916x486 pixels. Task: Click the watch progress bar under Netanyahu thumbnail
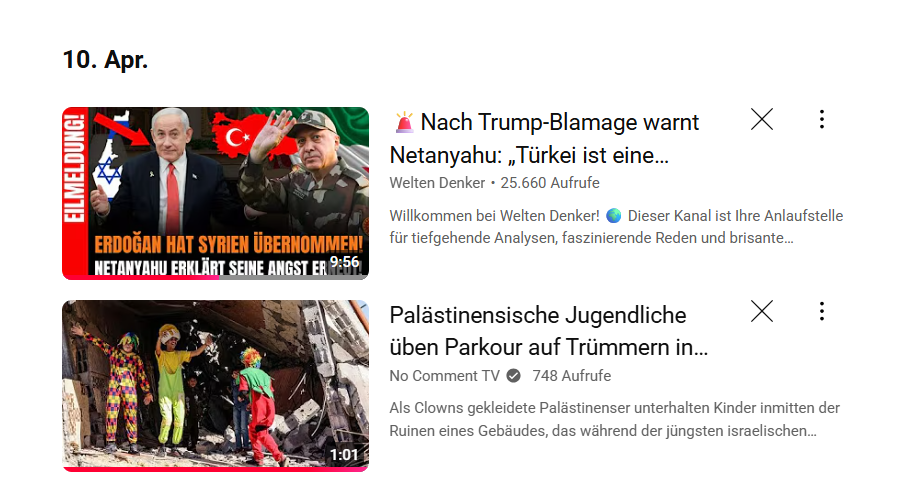tap(216, 277)
